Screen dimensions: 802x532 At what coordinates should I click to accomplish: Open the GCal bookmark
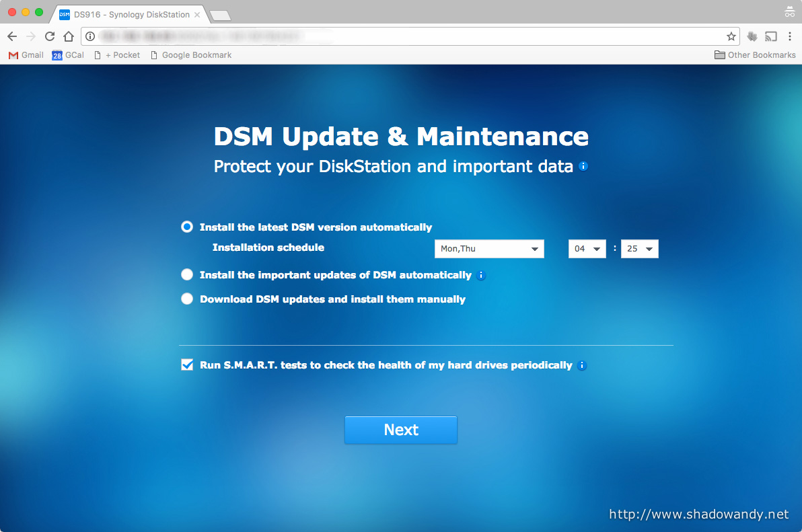(x=68, y=55)
